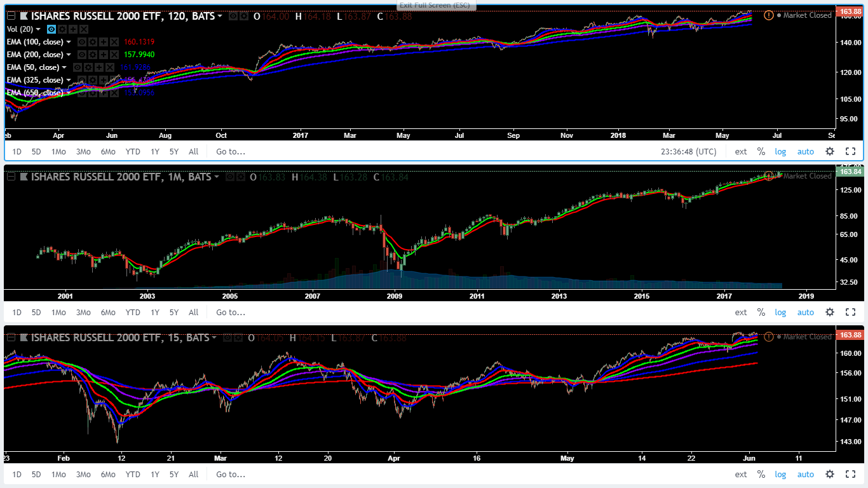Image resolution: width=868 pixels, height=488 pixels.
Task: Toggle auto scale on the 1M chart
Action: 806,312
